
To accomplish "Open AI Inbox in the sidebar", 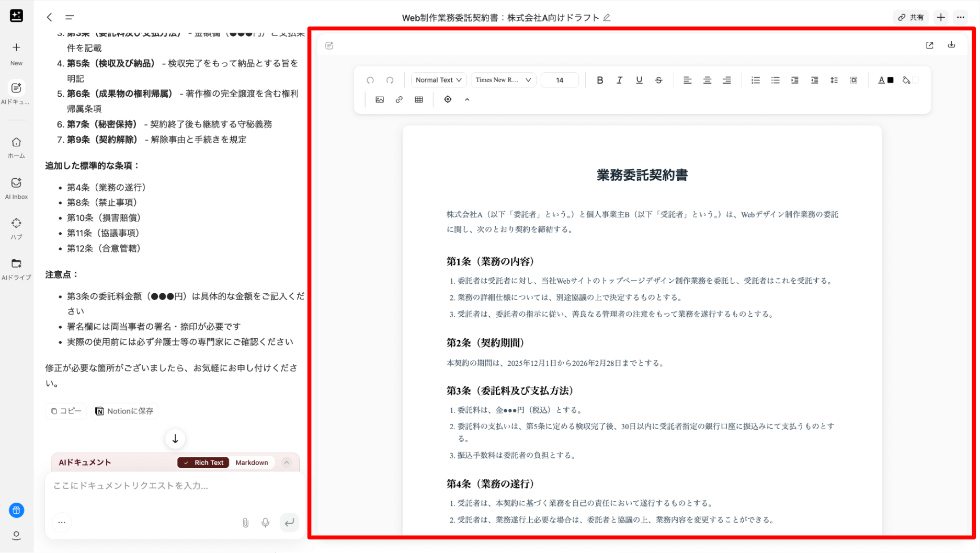I will (x=16, y=188).
